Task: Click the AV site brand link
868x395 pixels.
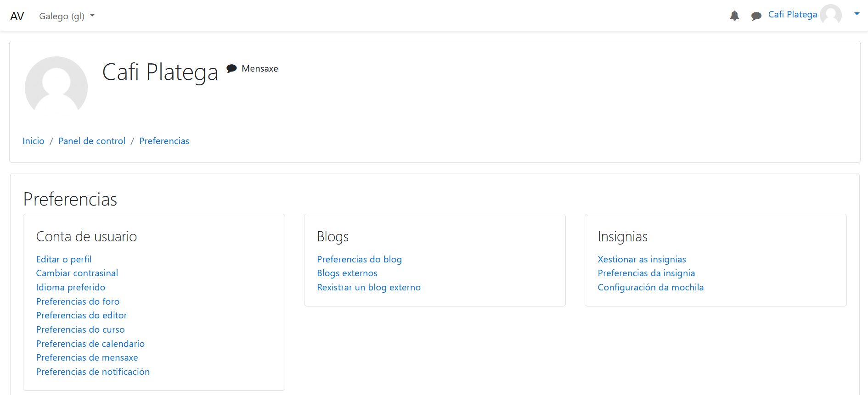Action: [x=17, y=16]
